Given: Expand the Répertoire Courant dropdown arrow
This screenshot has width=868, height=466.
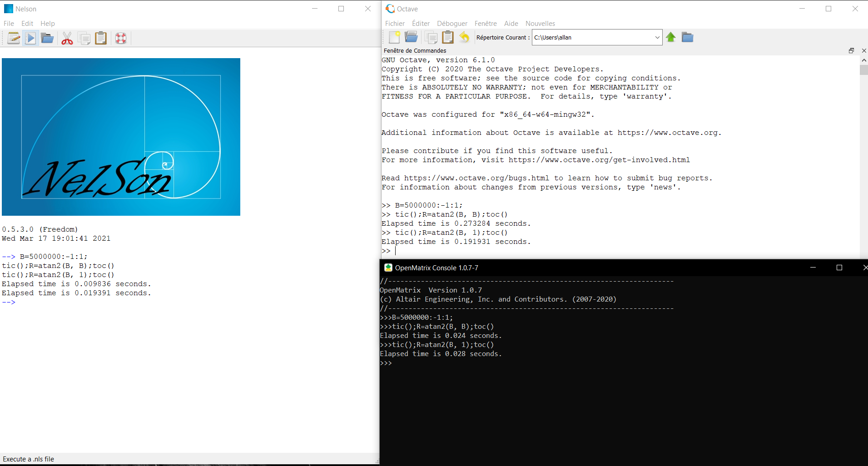Looking at the screenshot, I should point(657,37).
